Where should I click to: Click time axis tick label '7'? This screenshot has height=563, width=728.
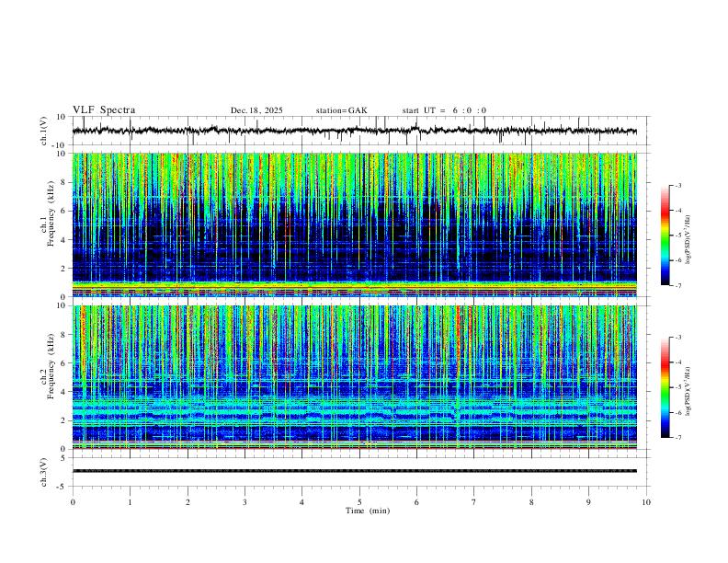[474, 502]
